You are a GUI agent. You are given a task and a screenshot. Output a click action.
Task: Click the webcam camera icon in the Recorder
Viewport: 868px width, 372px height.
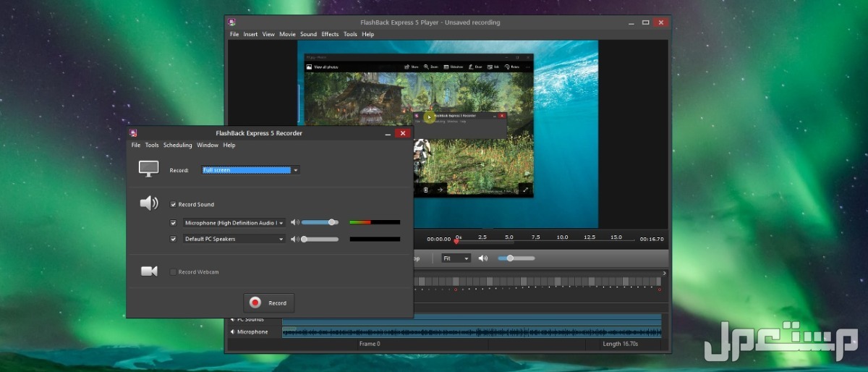coord(149,271)
